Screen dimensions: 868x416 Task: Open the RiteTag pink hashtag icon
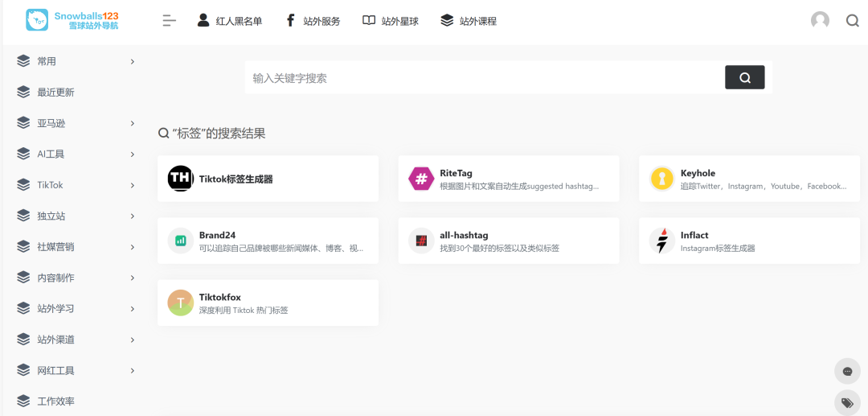point(421,179)
